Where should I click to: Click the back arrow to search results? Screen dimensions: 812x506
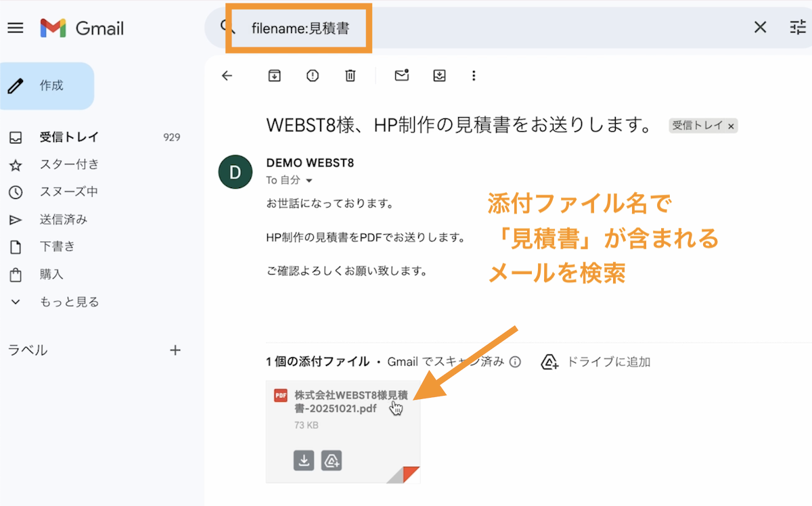(x=227, y=76)
